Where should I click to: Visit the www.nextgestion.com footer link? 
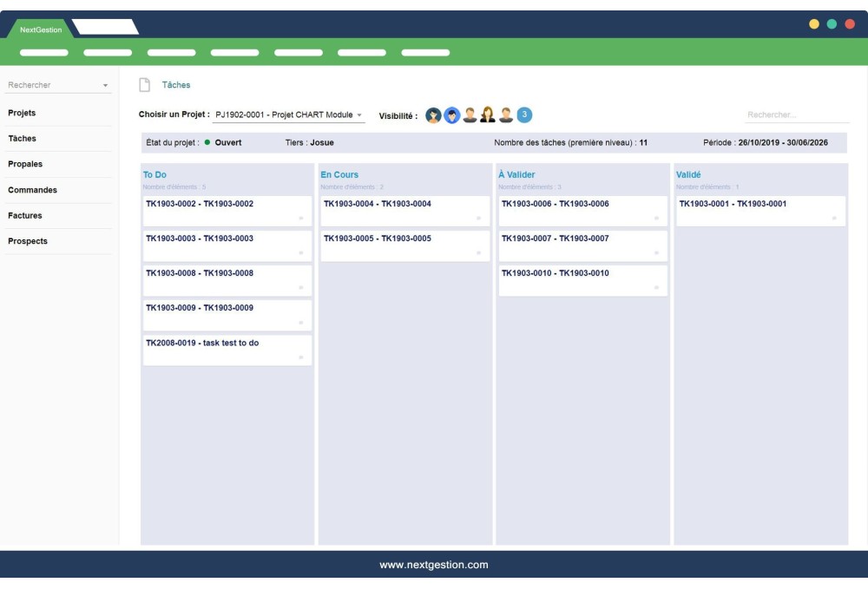(x=434, y=562)
